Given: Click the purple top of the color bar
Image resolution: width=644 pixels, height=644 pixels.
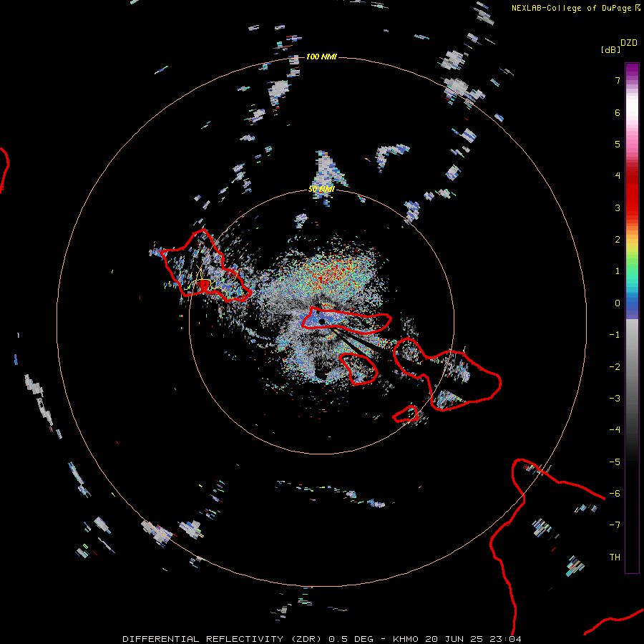Looking at the screenshot, I should (632, 70).
